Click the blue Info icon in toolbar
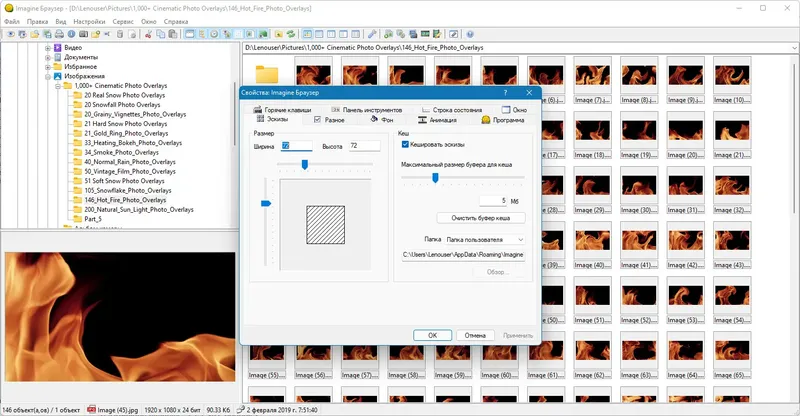Image resolution: width=800 pixels, height=416 pixels. (71, 34)
